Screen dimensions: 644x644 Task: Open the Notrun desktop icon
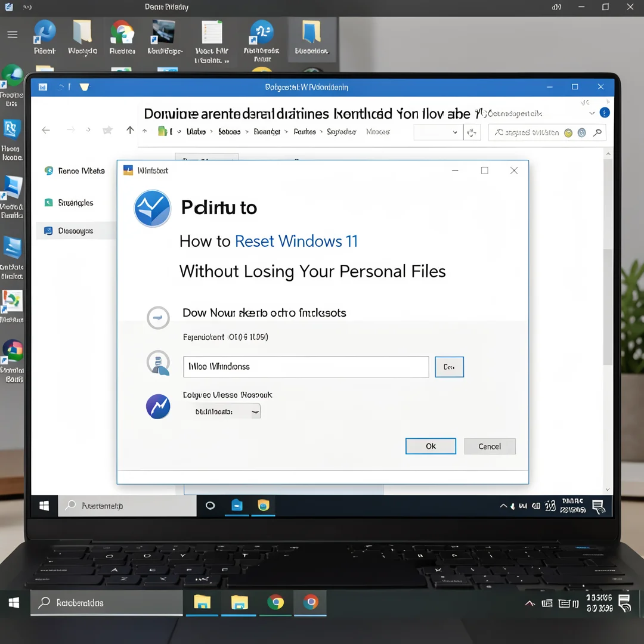coord(11,306)
